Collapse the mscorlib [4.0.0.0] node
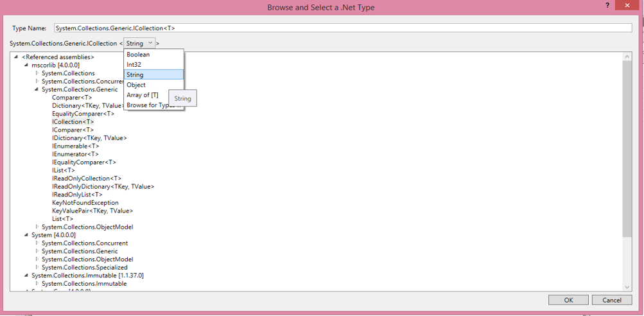The image size is (644, 316). pyautogui.click(x=26, y=65)
